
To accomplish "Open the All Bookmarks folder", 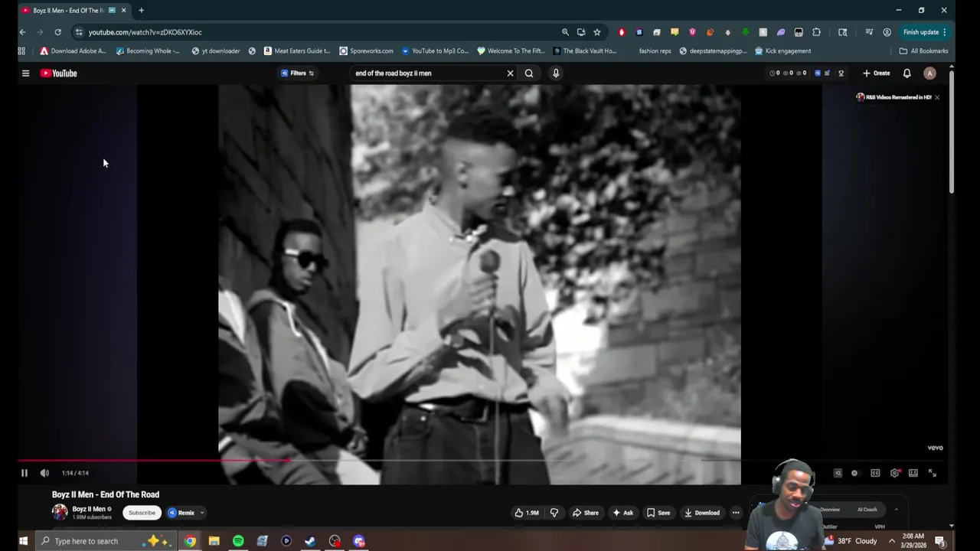I will [x=923, y=51].
